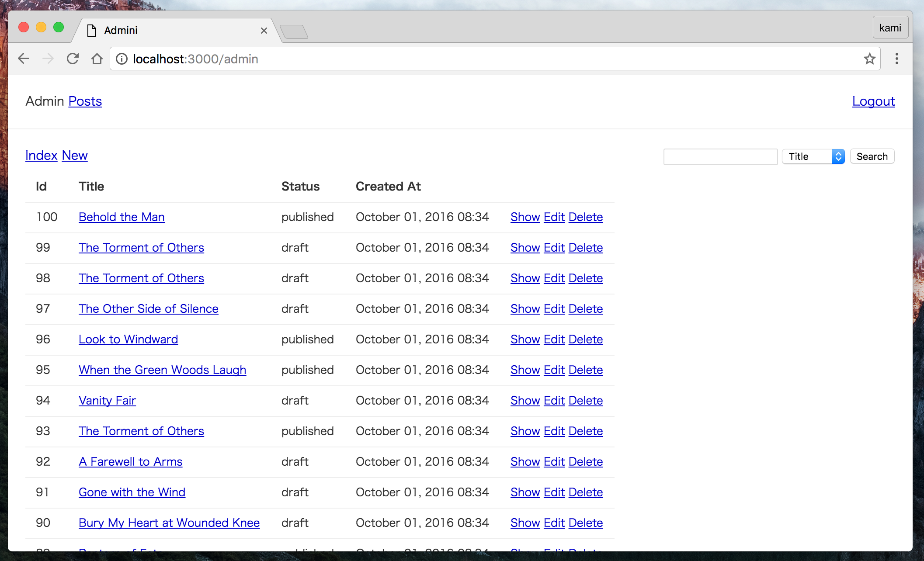The width and height of the screenshot is (924, 561).
Task: Click the New post link
Action: tap(75, 156)
